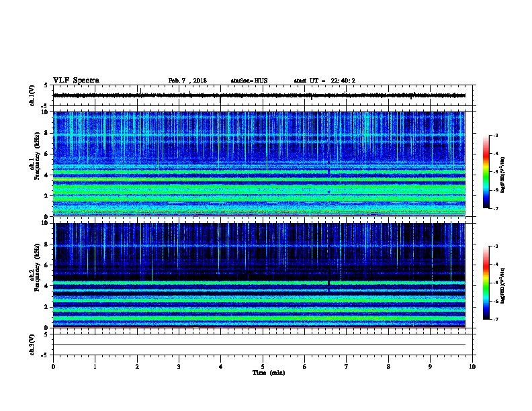Click time axis tick label 4

point(220,366)
